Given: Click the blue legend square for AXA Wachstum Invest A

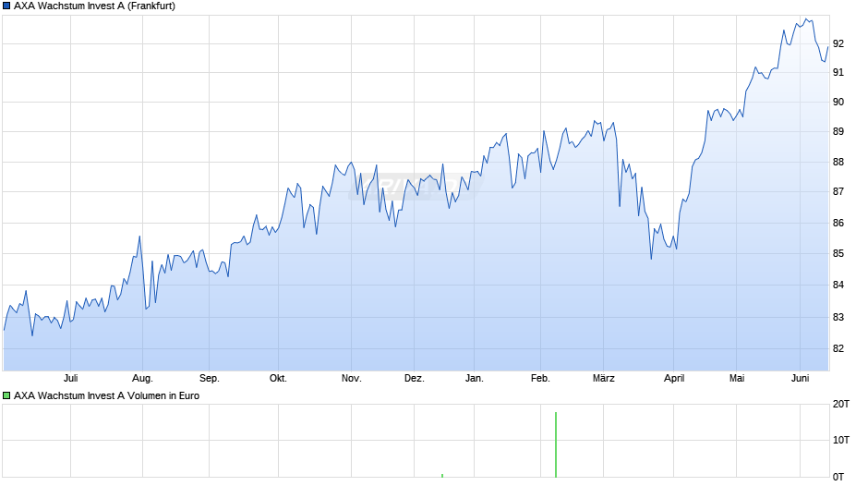Looking at the screenshot, I should click(x=6, y=6).
